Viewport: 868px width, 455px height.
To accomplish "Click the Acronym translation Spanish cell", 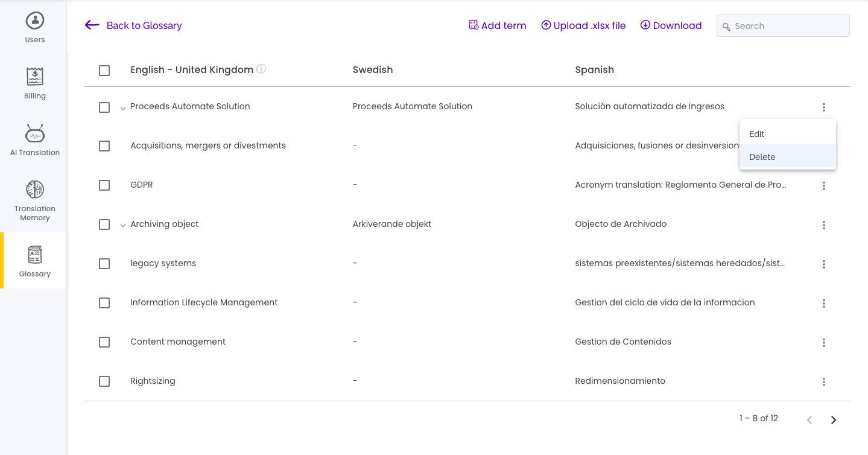I will tap(680, 185).
